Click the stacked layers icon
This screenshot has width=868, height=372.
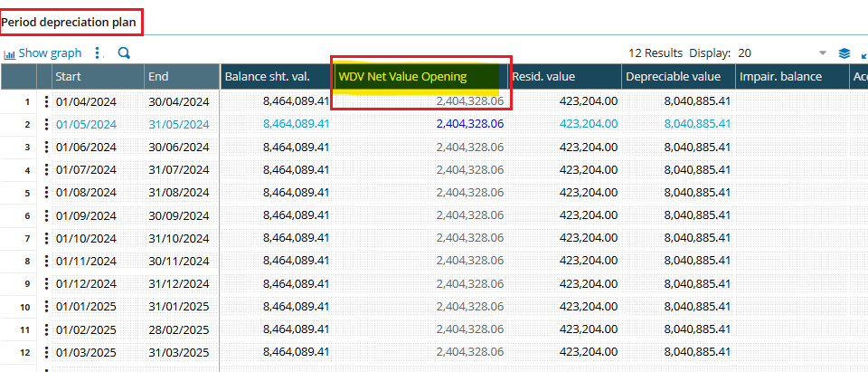844,53
